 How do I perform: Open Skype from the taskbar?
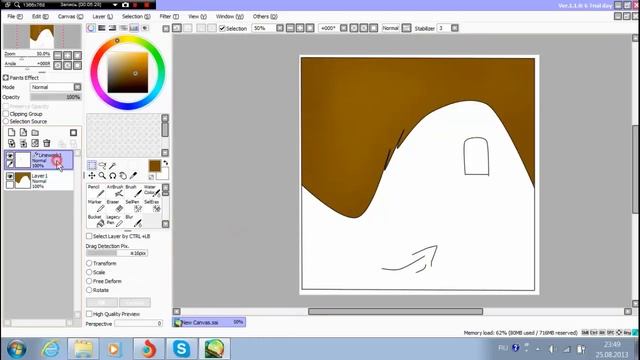[181, 349]
